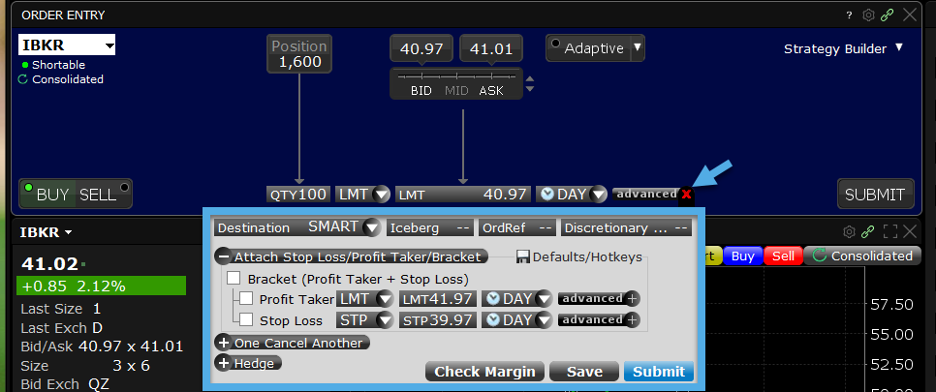The width and height of the screenshot is (936, 392).
Task: Open Order Entry help question mark
Action: point(849,16)
